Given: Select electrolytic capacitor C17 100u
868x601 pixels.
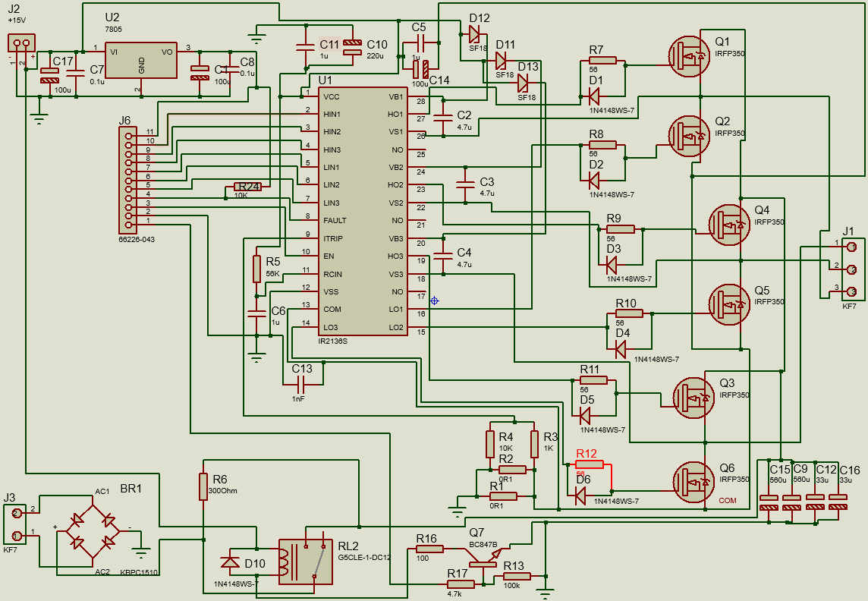Looking at the screenshot, I should pos(49,74).
